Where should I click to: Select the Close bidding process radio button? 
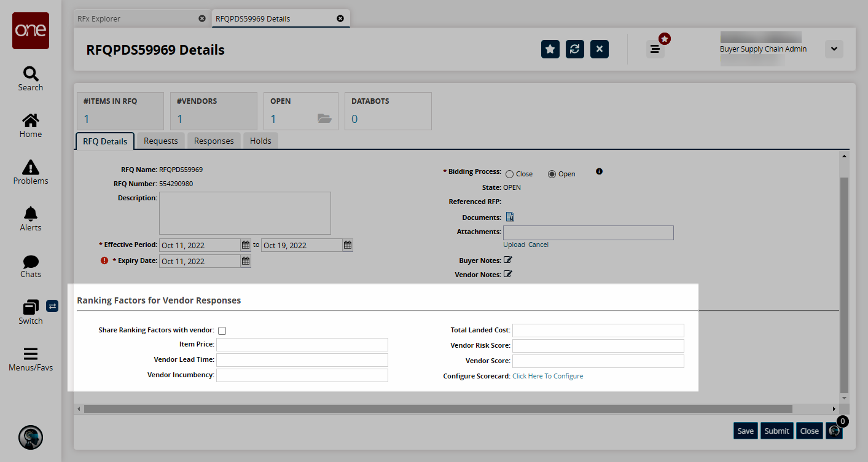(509, 174)
